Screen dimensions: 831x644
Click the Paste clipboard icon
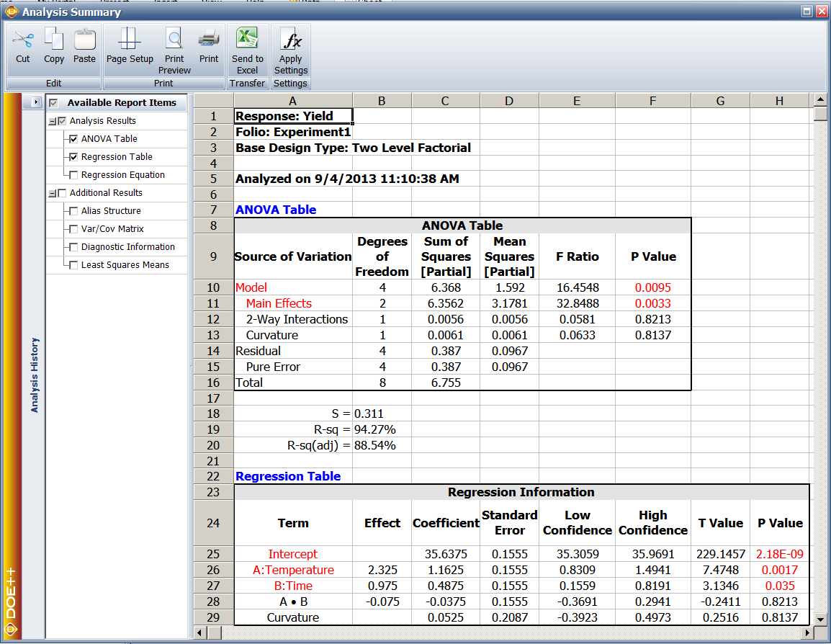84,39
